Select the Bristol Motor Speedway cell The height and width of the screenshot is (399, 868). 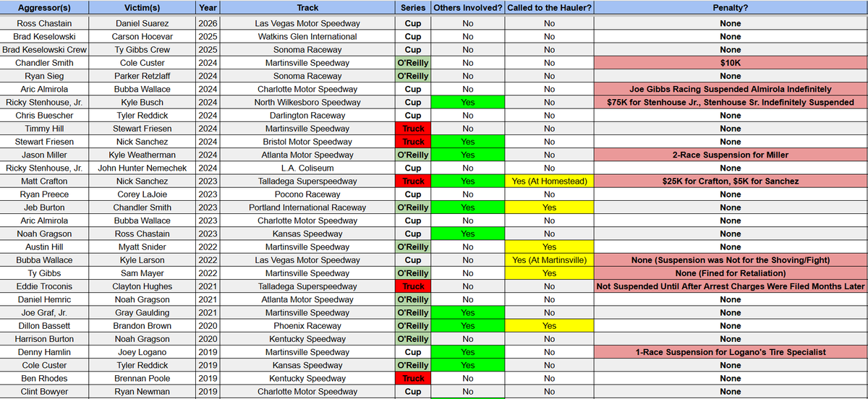pos(307,142)
